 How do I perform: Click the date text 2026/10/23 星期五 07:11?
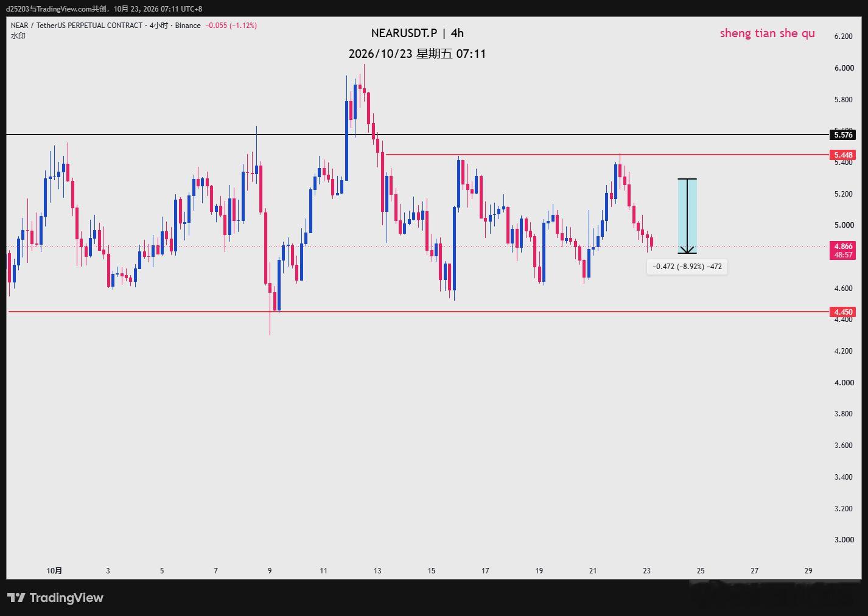coord(418,54)
